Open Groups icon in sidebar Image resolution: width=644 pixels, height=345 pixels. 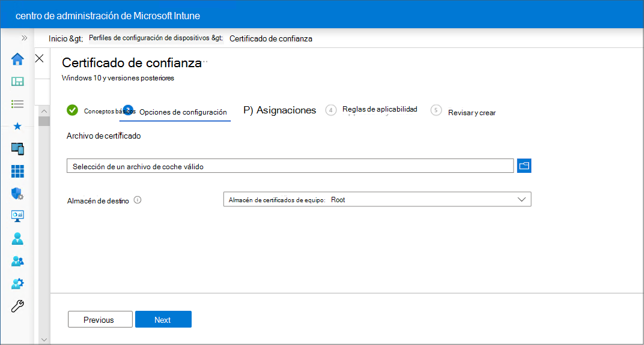tap(17, 261)
